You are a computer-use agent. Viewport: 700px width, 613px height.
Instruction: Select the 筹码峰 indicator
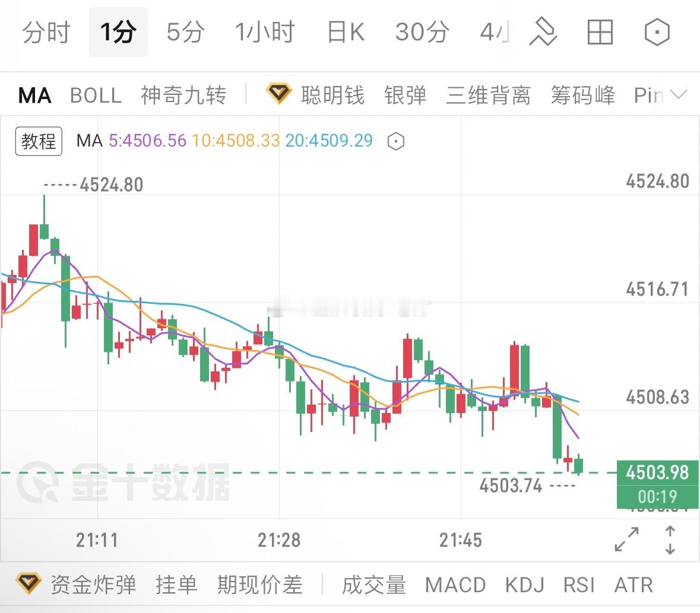(x=582, y=96)
